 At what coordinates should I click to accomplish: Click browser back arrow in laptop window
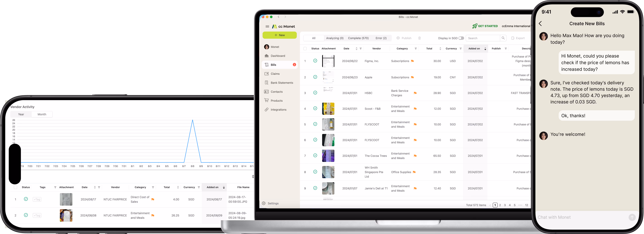point(278,17)
